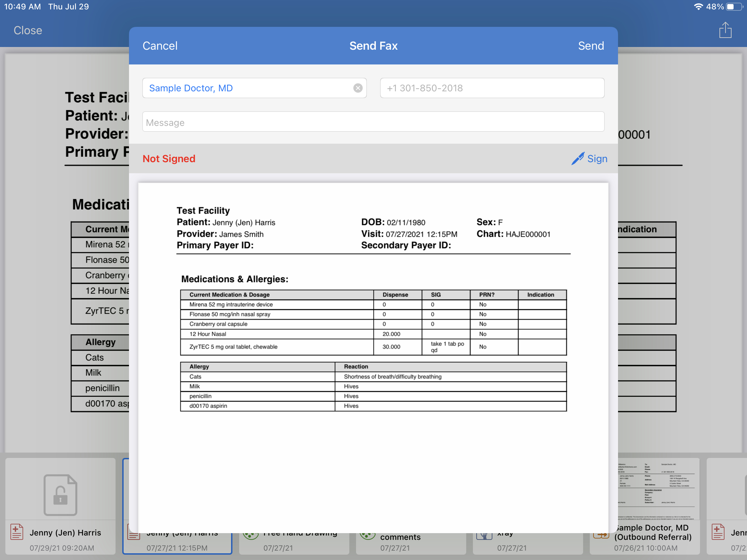This screenshot has width=747, height=560.
Task: Close the document viewer behind dialog
Action: point(28,30)
